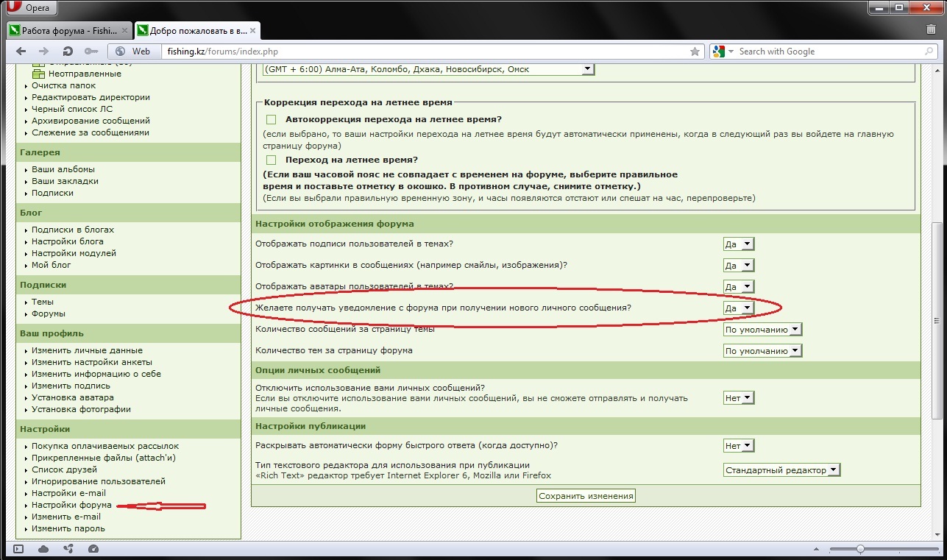Open 'Количество сообщений за страницу темы' dropdown
Image resolution: width=947 pixels, height=560 pixels.
coord(762,330)
